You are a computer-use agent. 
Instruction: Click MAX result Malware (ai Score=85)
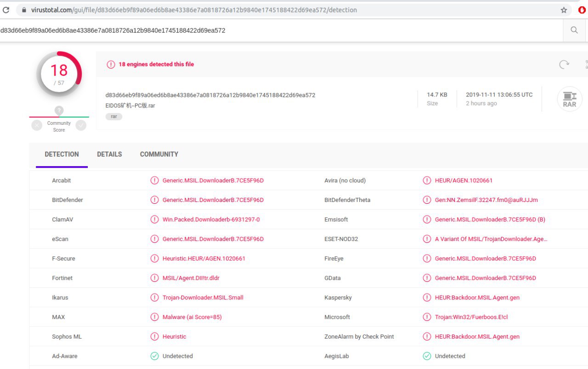[x=192, y=317]
